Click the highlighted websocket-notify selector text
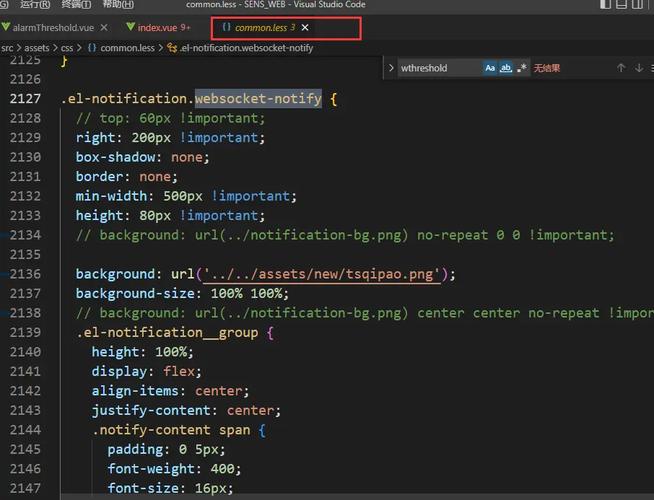654x500 pixels. (x=258, y=99)
